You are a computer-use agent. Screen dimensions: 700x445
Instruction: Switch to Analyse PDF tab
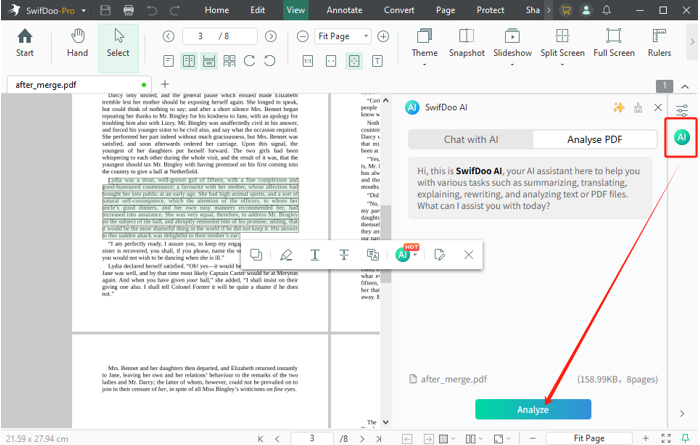[x=595, y=139]
